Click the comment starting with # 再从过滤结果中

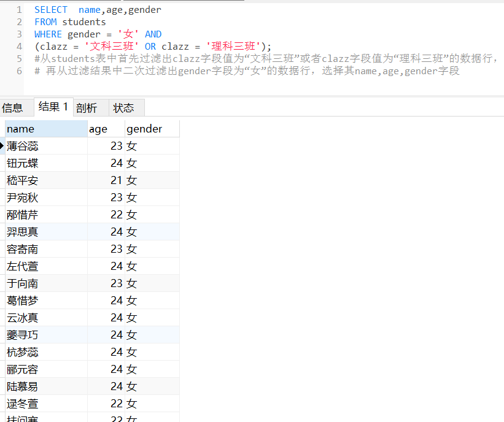pos(247,71)
